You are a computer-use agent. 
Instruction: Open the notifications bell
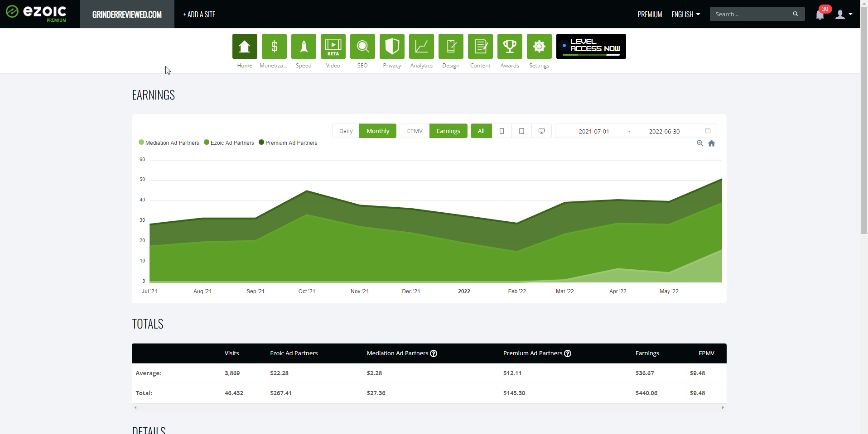point(820,14)
